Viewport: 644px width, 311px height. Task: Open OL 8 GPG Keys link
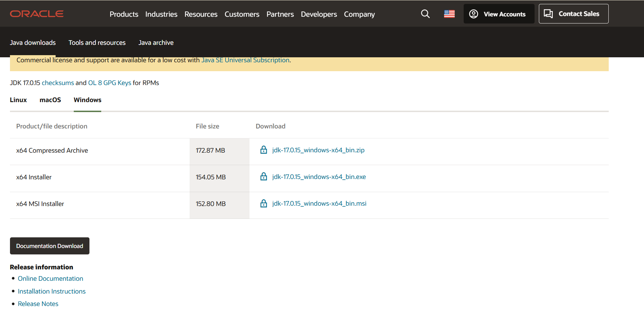pos(110,83)
